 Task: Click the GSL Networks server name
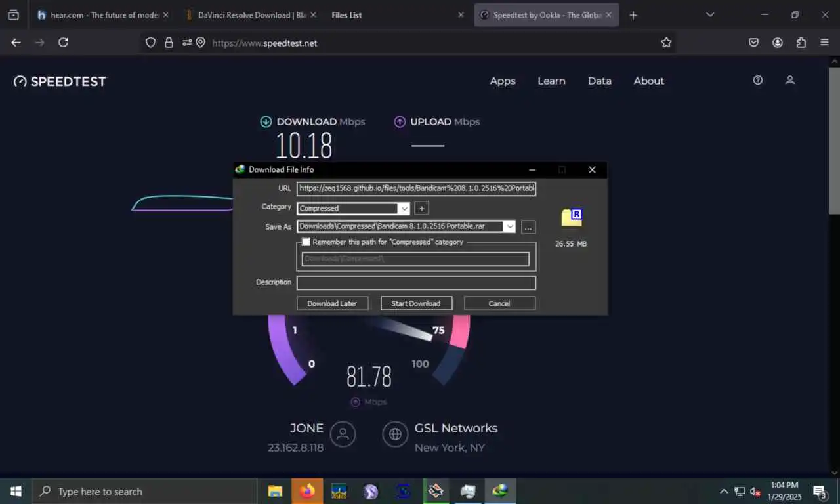(456, 428)
